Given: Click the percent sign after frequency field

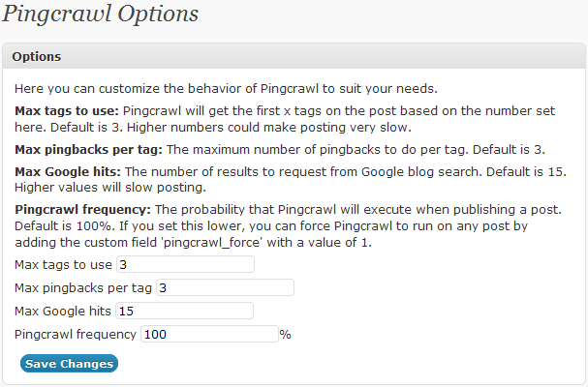Looking at the screenshot, I should coord(286,334).
